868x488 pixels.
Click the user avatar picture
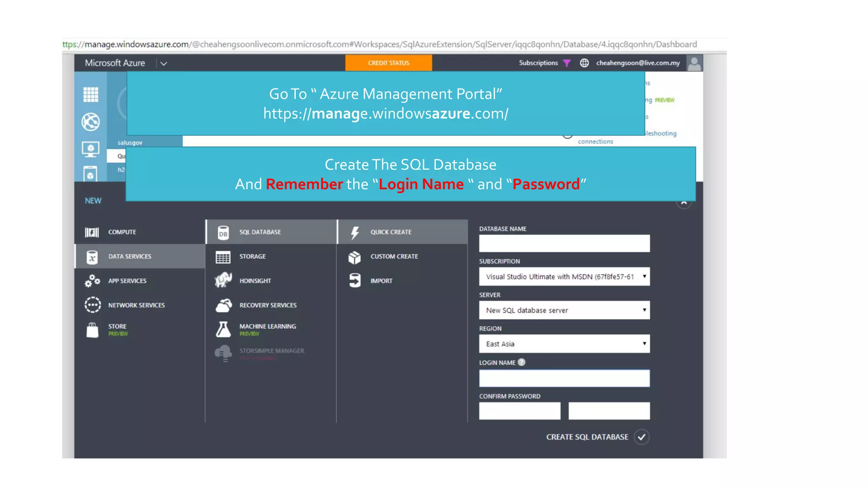694,63
